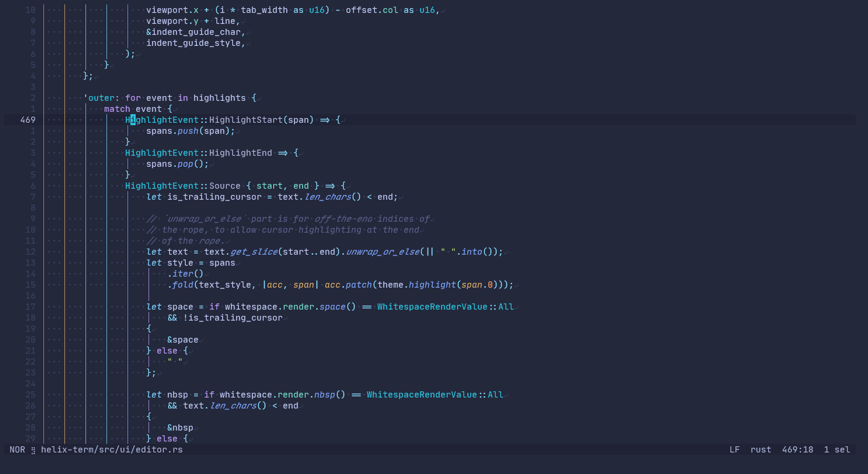This screenshot has width=868, height=474.
Task: Click '} else {' on gutter line 29
Action: tap(167, 439)
